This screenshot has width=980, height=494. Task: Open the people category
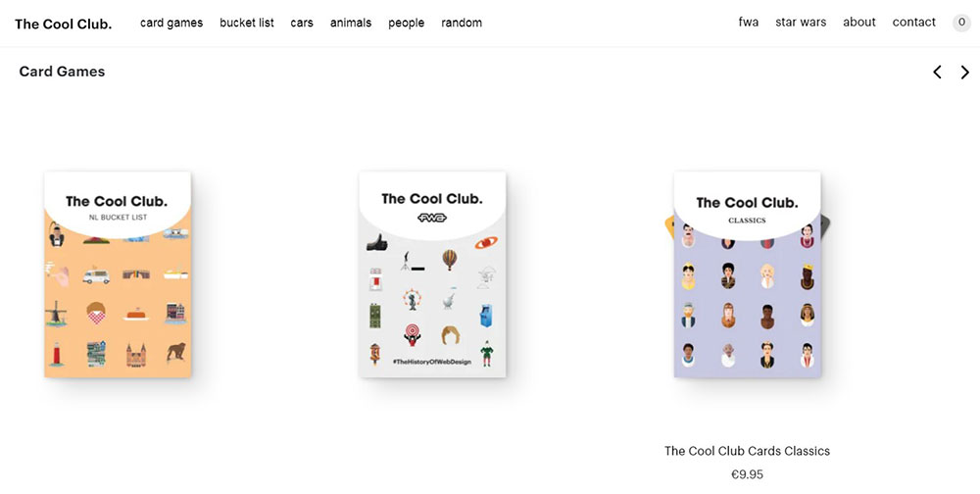tap(407, 24)
